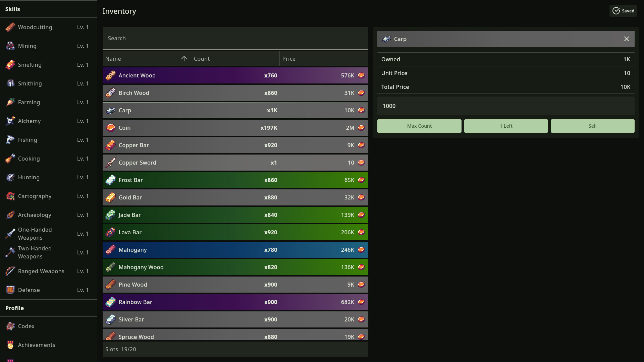Click the Alchemy skill icon

pyautogui.click(x=10, y=121)
